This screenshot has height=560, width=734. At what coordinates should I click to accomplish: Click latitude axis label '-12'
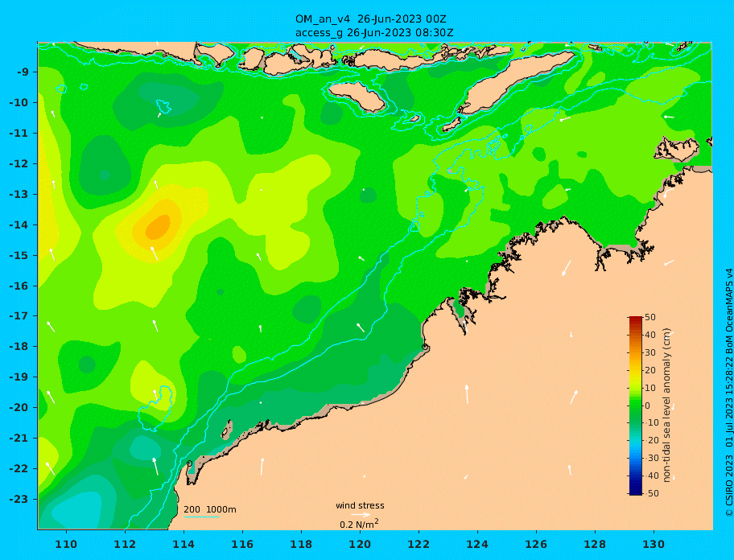tap(19, 164)
